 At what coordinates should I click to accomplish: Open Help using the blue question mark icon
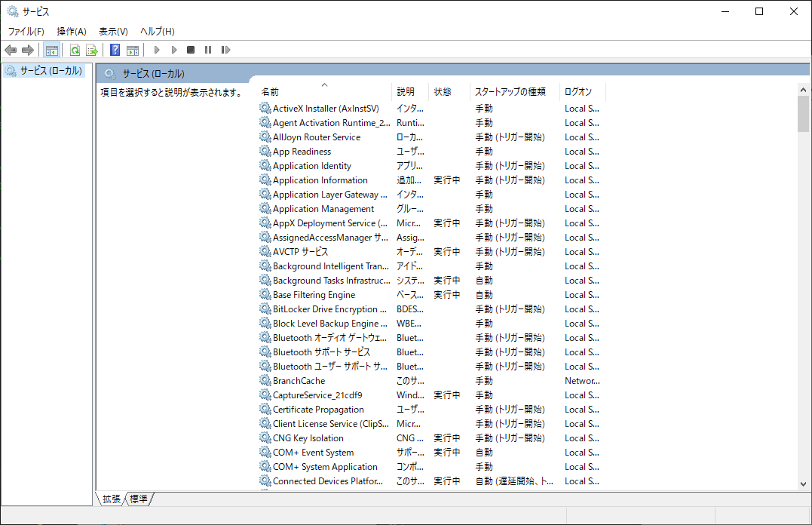point(114,50)
